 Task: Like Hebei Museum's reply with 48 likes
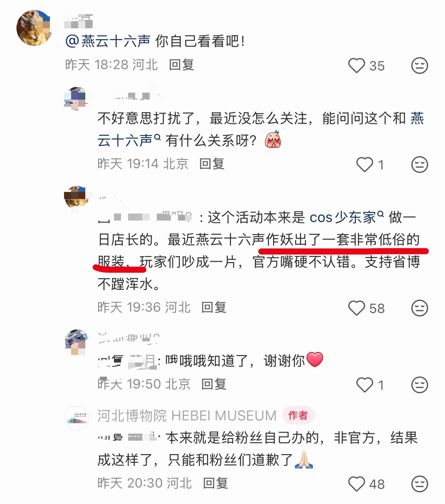[x=357, y=484]
